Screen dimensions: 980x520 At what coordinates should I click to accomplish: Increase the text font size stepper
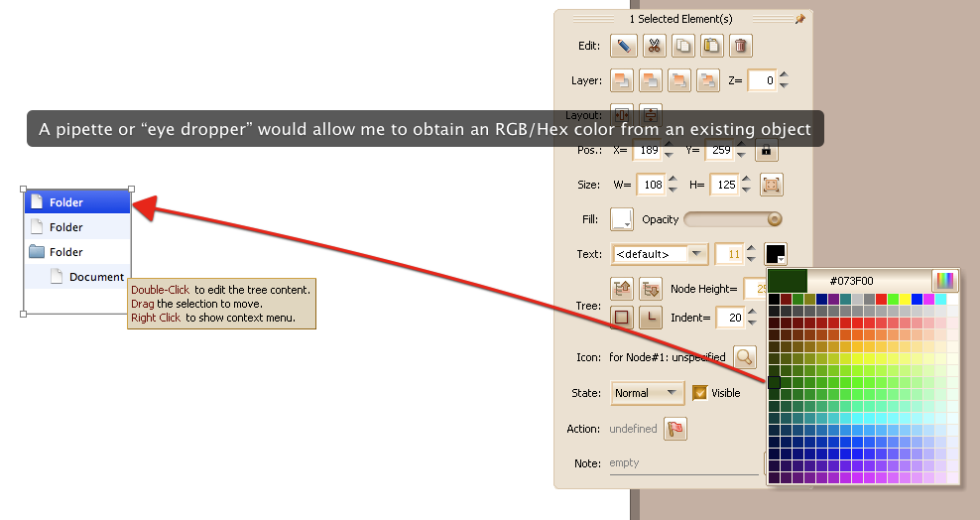point(752,249)
